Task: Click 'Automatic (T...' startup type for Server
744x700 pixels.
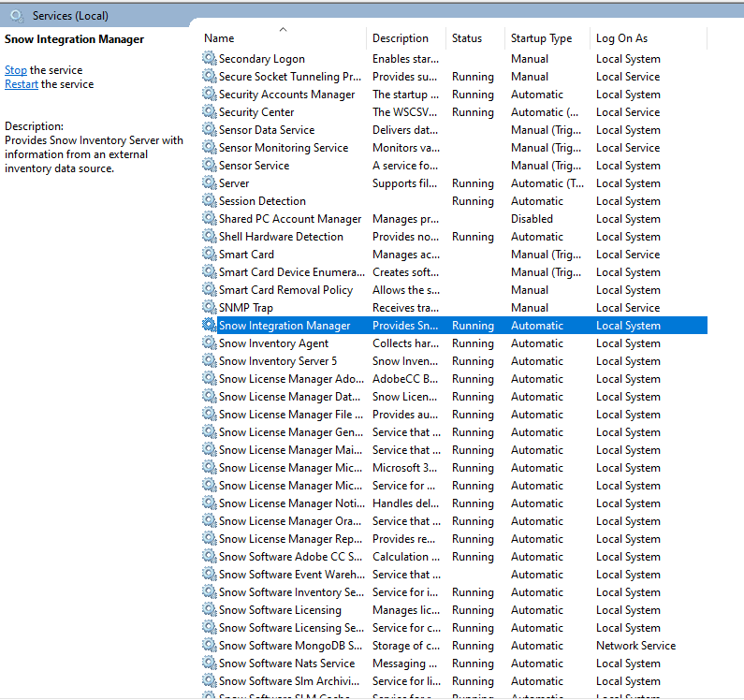Action: point(547,183)
